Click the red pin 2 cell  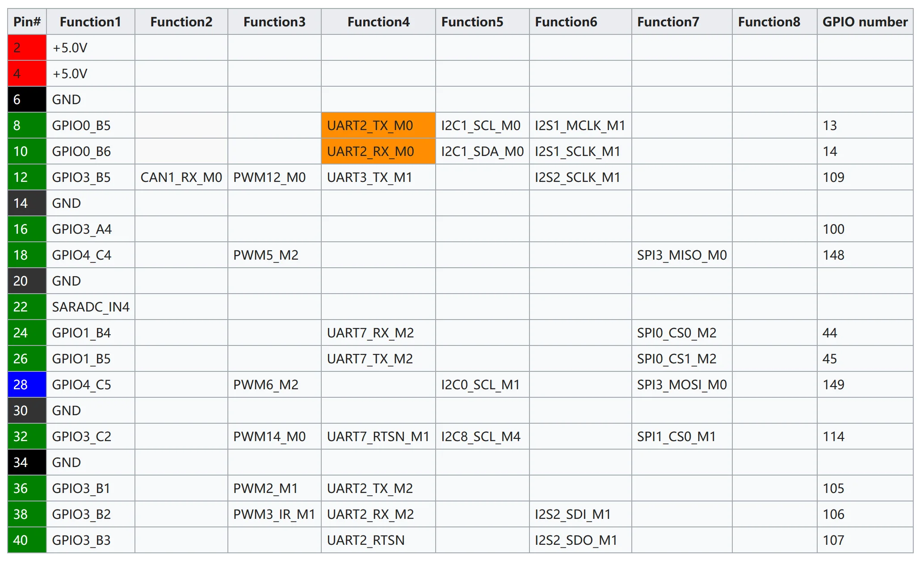pyautogui.click(x=27, y=48)
